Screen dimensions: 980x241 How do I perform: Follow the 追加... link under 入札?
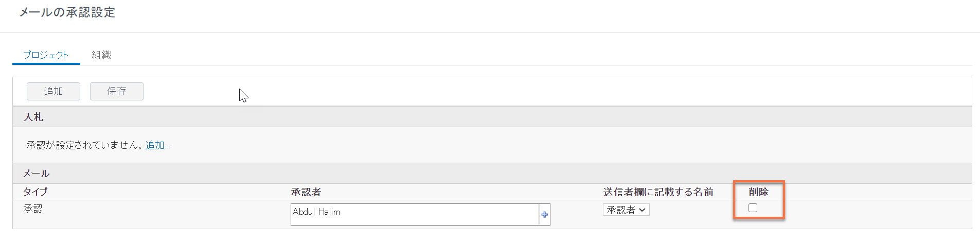pos(157,145)
